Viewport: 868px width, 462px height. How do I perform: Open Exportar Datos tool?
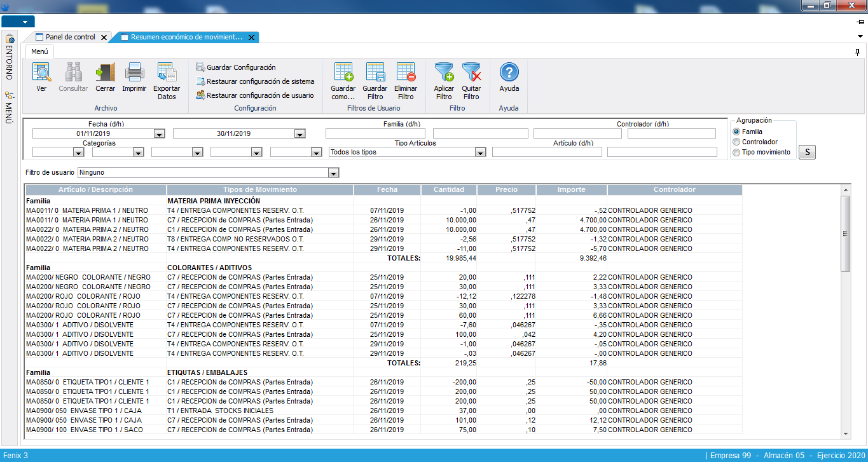[x=167, y=73]
